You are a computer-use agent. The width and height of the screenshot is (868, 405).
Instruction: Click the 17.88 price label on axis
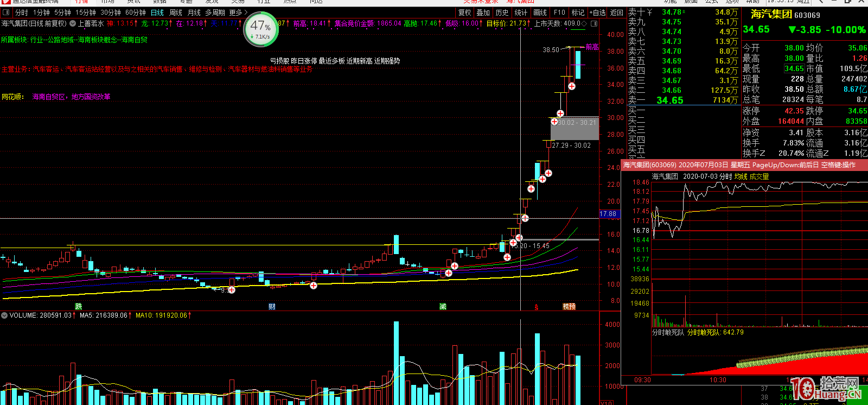point(609,214)
